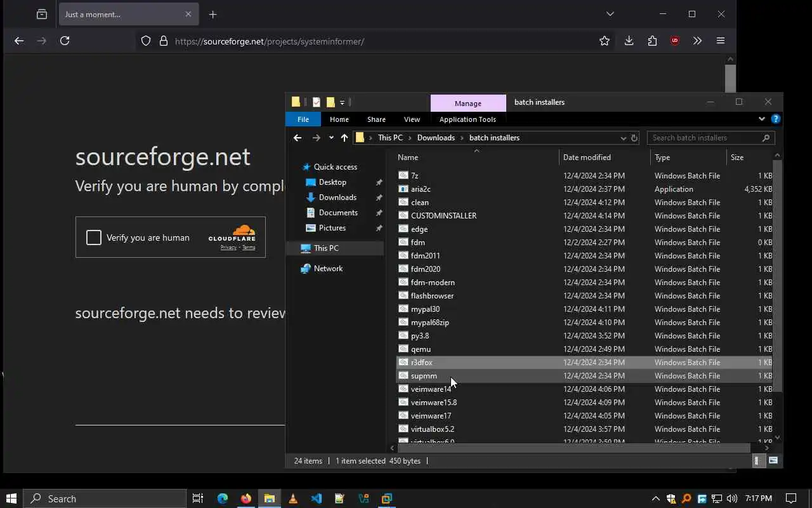This screenshot has height=508, width=812.
Task: Open Visual Studio Code from taskbar
Action: click(x=317, y=498)
